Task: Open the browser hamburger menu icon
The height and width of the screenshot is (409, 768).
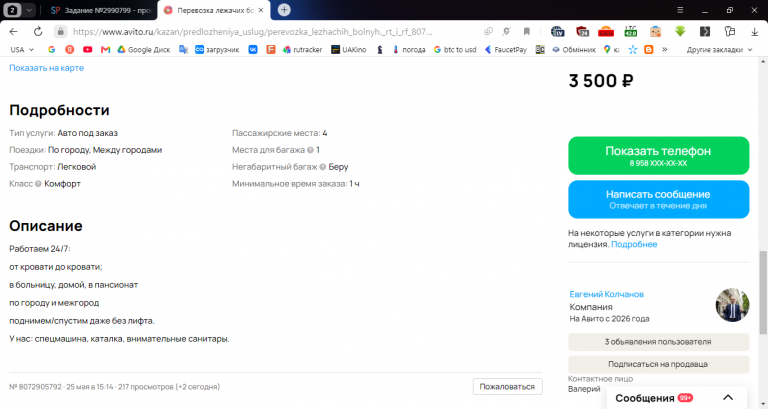Action: tap(680, 10)
